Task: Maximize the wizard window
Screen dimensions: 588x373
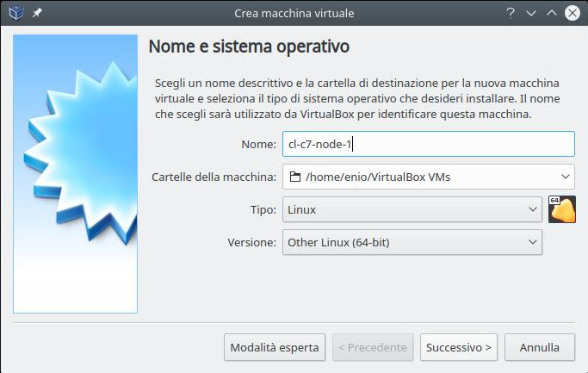Action: coord(551,13)
